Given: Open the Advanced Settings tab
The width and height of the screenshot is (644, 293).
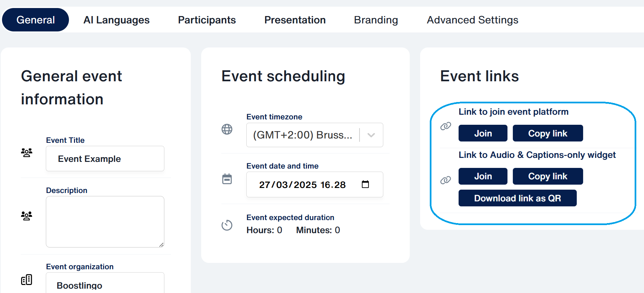Looking at the screenshot, I should tap(472, 20).
